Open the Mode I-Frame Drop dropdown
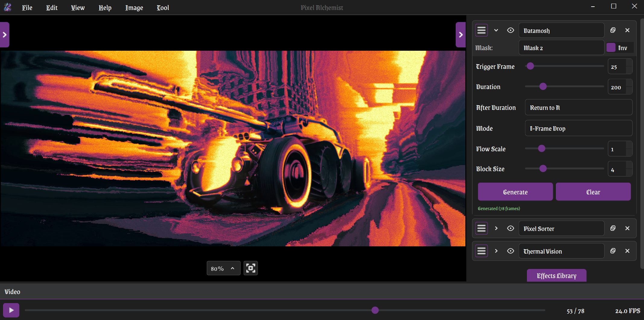 579,128
